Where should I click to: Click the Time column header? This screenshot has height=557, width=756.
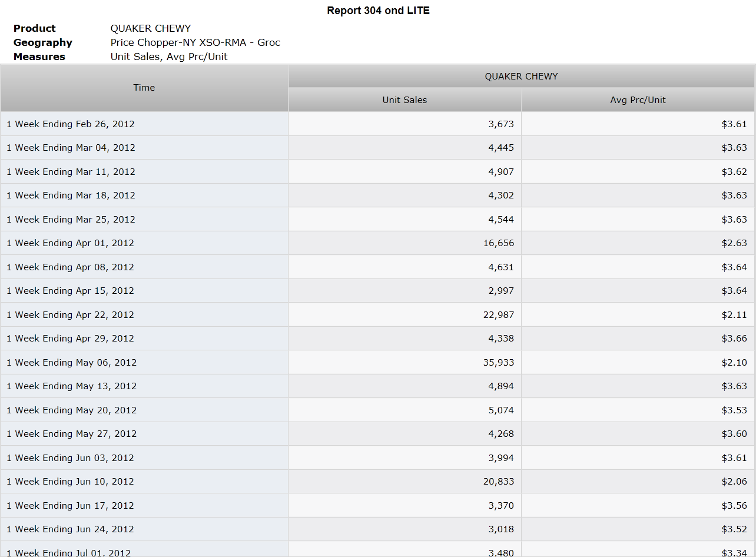[144, 88]
